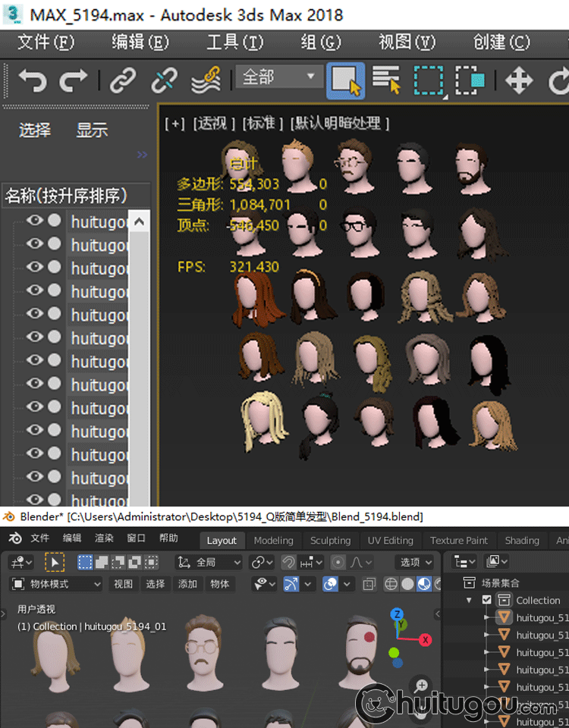Click the Unlink Selection broken-chain icon
The image size is (569, 728).
165,80
